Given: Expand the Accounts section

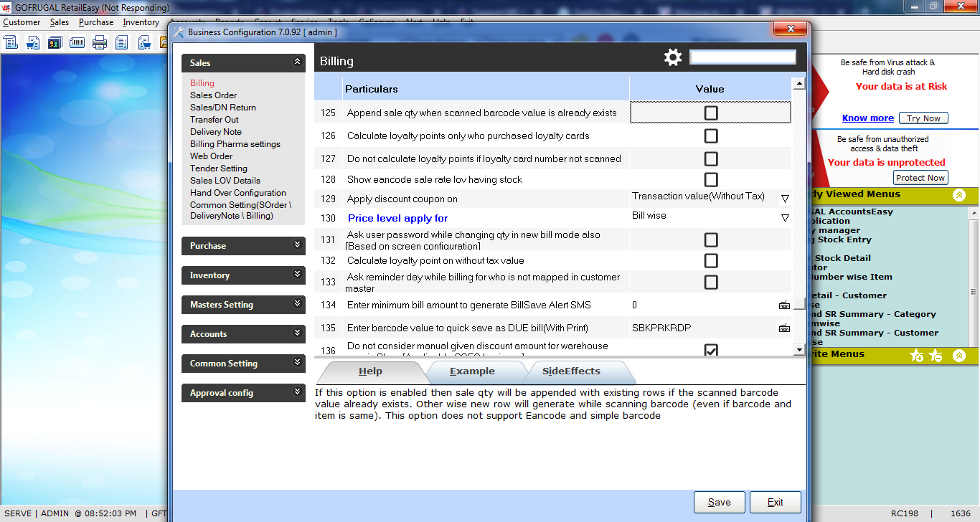Looking at the screenshot, I should tap(298, 333).
